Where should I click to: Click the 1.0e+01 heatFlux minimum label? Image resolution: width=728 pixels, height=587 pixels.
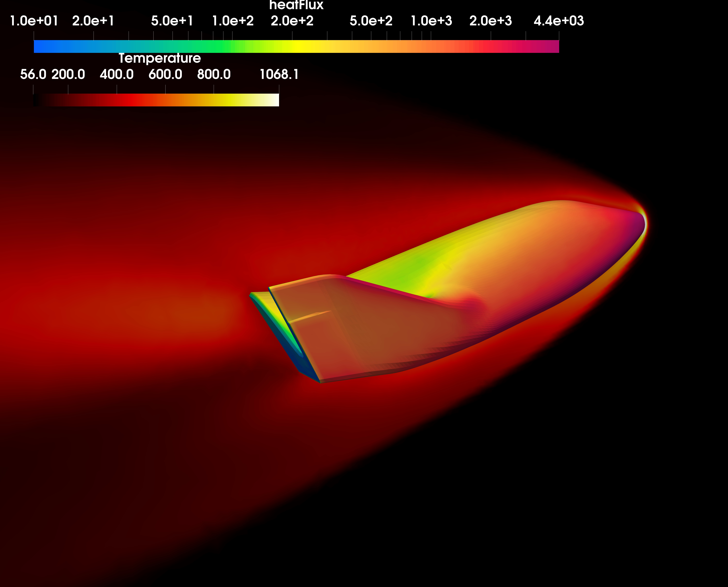click(34, 21)
